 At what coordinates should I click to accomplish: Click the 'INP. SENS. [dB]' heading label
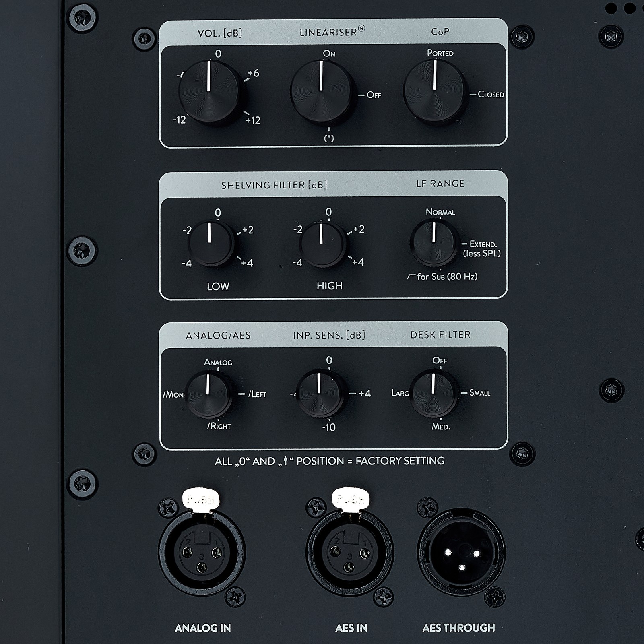pyautogui.click(x=329, y=335)
